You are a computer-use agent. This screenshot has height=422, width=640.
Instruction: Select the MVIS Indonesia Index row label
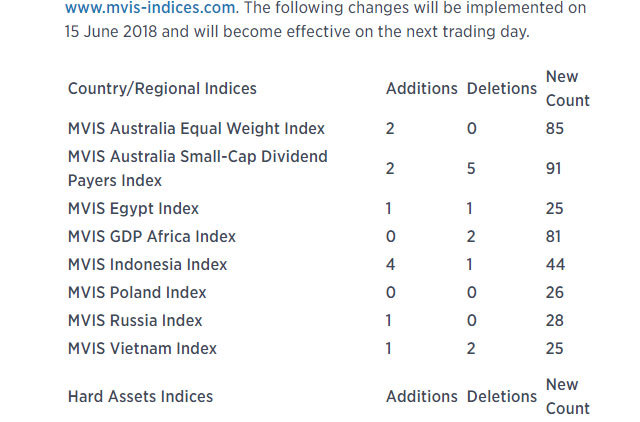click(147, 265)
